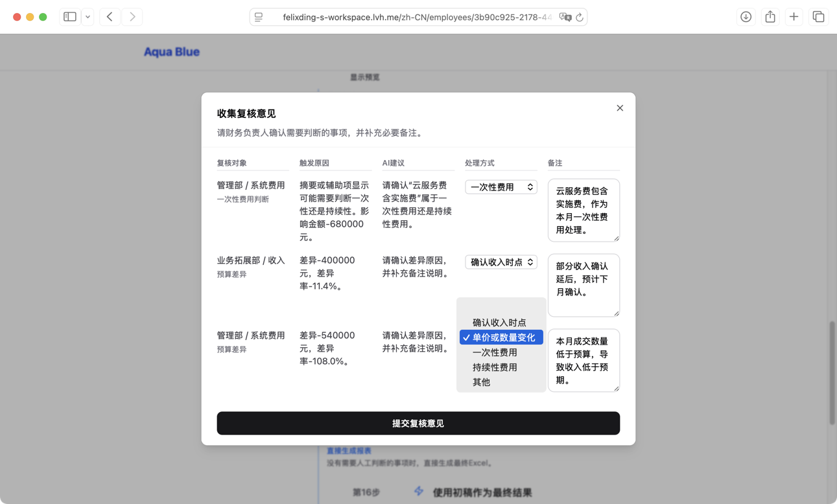Click 第16步 step label
The image size is (837, 504).
pyautogui.click(x=366, y=492)
